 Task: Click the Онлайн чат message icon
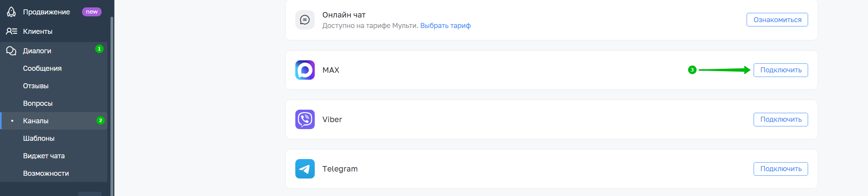[305, 20]
